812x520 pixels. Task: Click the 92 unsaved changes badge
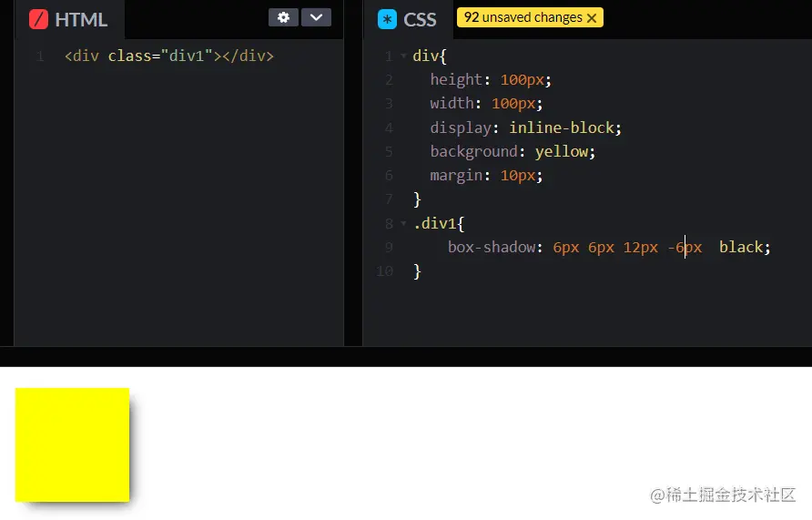[x=530, y=17]
